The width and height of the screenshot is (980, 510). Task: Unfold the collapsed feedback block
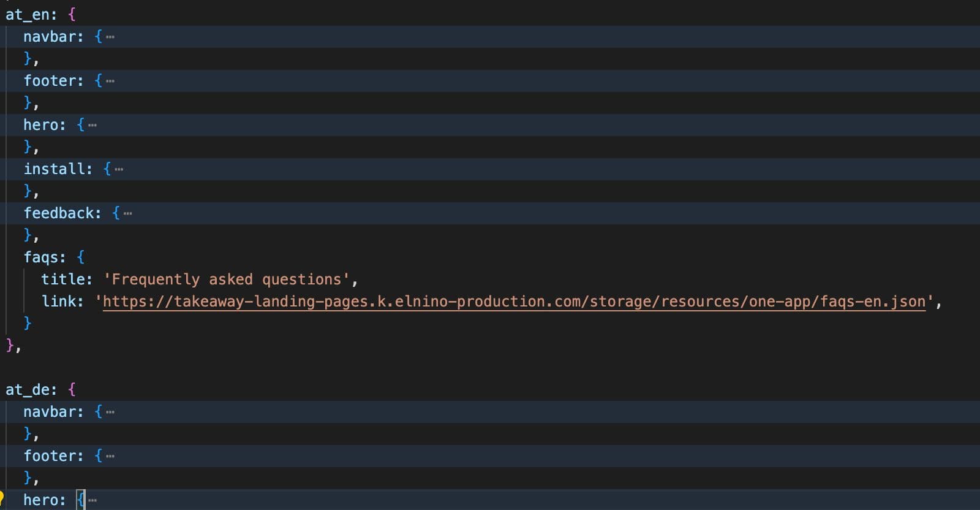(x=127, y=213)
